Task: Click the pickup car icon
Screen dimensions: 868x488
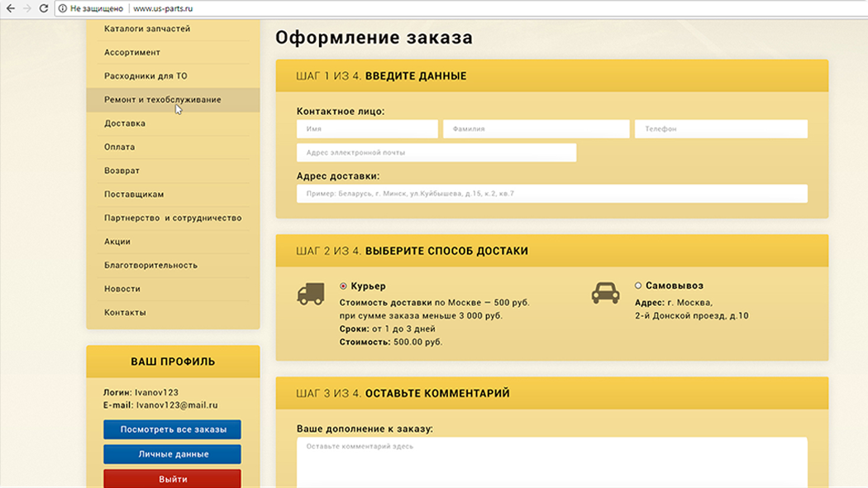Action: pyautogui.click(x=606, y=293)
